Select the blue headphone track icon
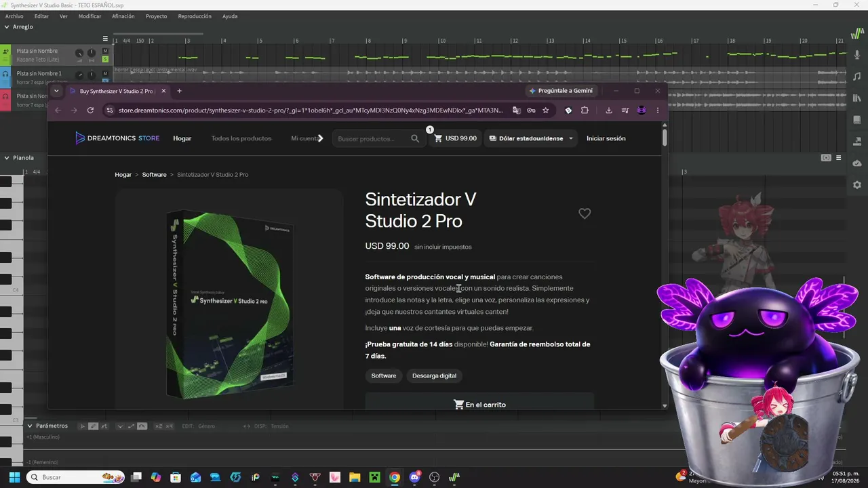Screen dimensions: 868x488 [x=5, y=74]
